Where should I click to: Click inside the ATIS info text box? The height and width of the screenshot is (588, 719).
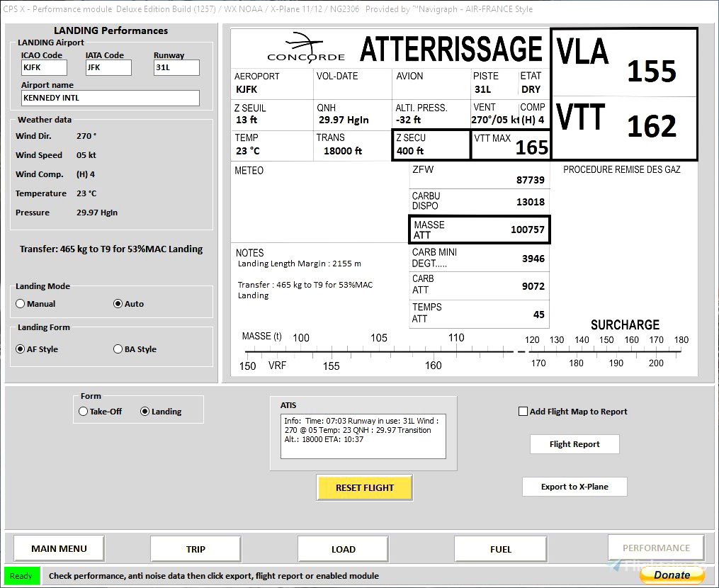click(363, 436)
